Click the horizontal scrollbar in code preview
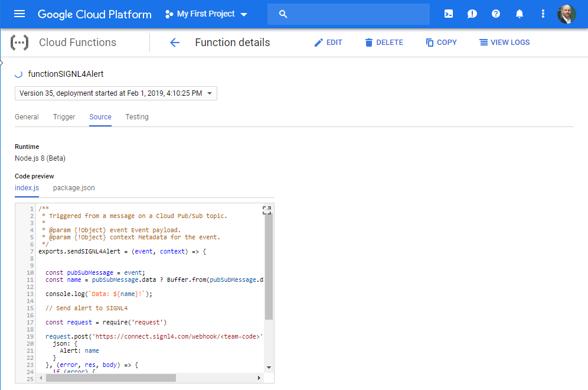Screen dimensions: 588x390 point(111,378)
